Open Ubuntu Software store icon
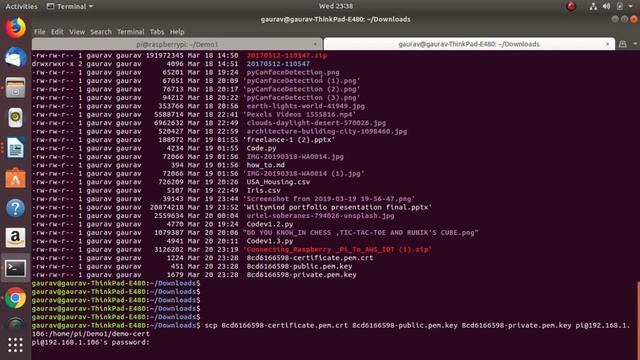This screenshot has width=640, height=360. pyautogui.click(x=16, y=178)
